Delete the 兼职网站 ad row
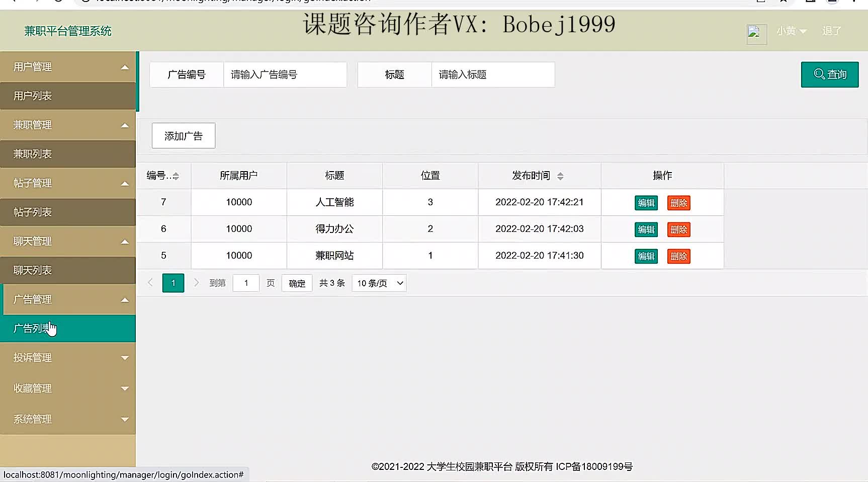 tap(679, 256)
